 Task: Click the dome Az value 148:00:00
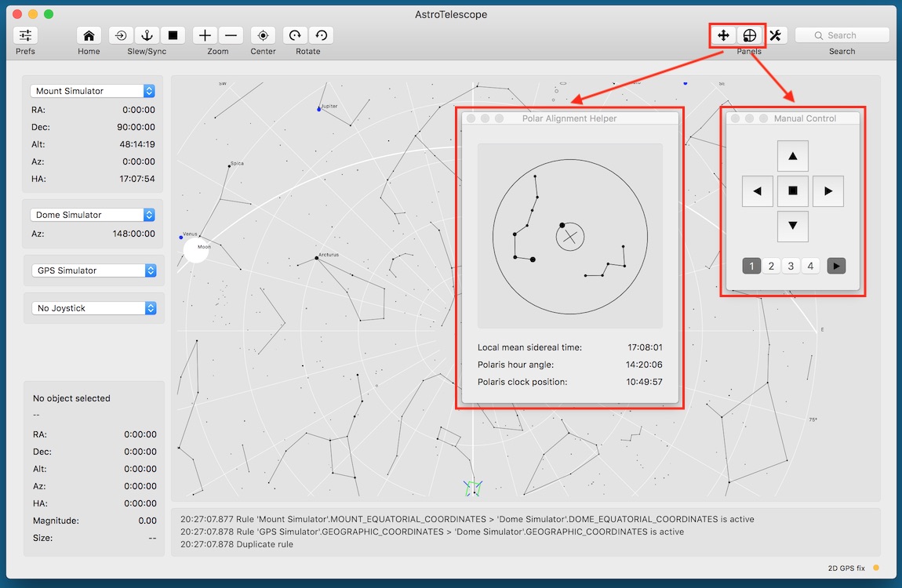(134, 234)
